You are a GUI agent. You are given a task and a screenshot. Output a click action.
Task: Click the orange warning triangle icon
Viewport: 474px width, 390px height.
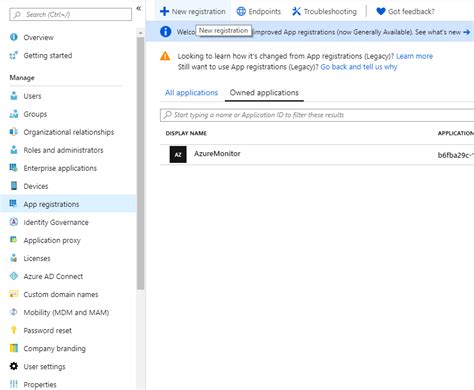tap(165, 56)
